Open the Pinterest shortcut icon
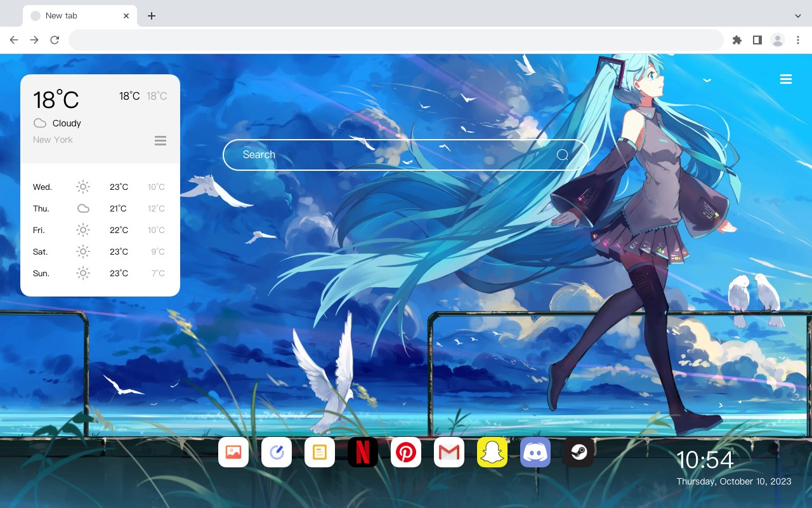 (x=406, y=452)
